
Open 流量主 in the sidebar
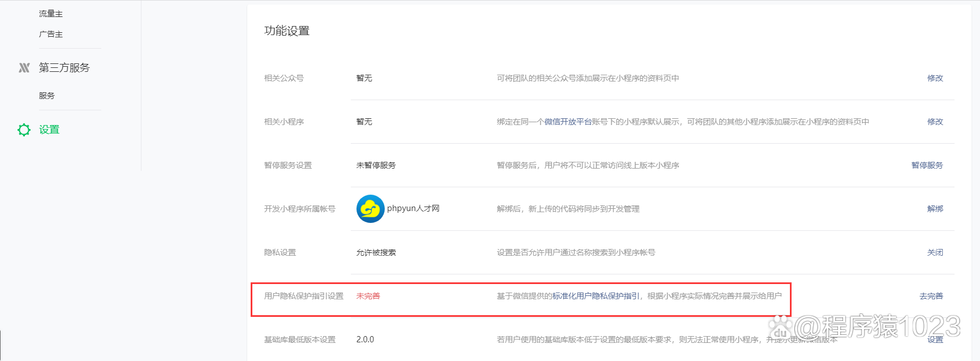point(51,14)
